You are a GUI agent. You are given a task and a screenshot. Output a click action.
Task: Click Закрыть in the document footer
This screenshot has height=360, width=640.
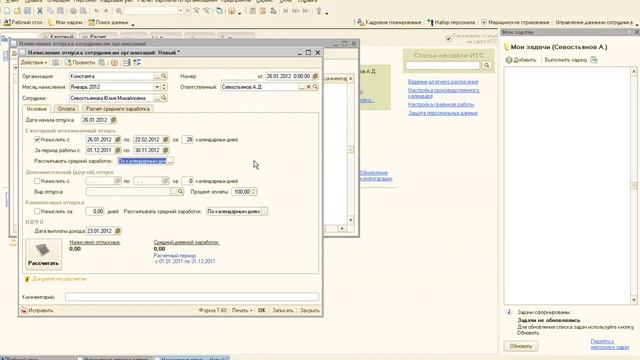[x=309, y=311]
